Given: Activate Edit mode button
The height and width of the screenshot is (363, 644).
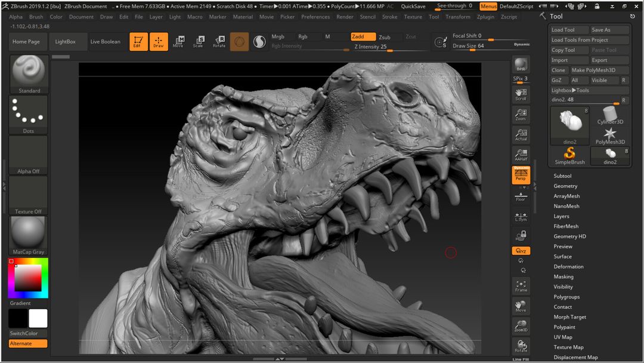Looking at the screenshot, I should point(138,42).
